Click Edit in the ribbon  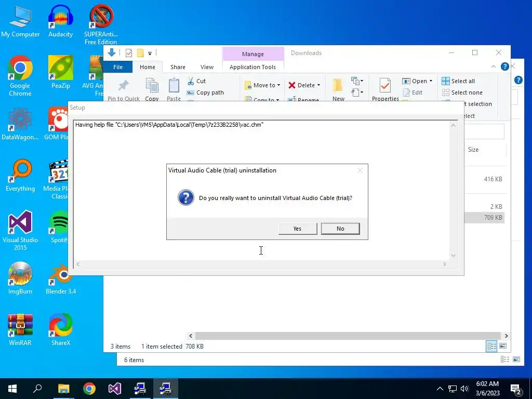[x=413, y=92]
